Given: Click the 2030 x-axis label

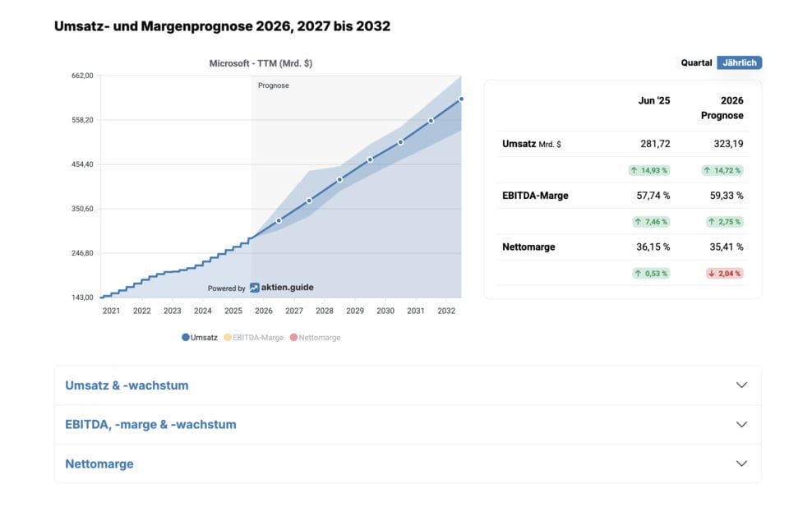Looking at the screenshot, I should tap(385, 311).
